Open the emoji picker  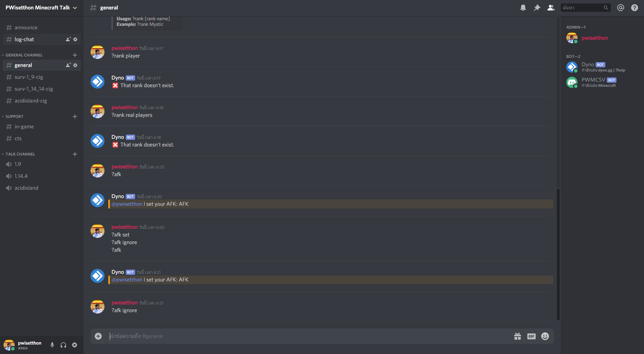click(x=545, y=336)
